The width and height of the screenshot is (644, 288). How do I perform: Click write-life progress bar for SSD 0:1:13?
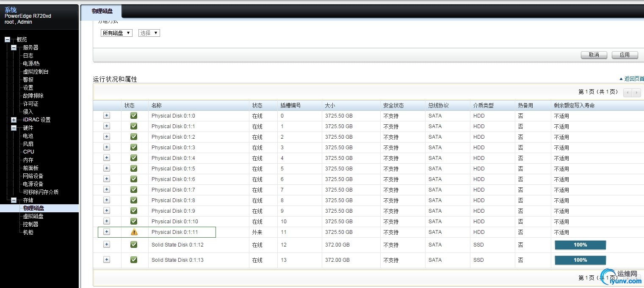pyautogui.click(x=580, y=260)
